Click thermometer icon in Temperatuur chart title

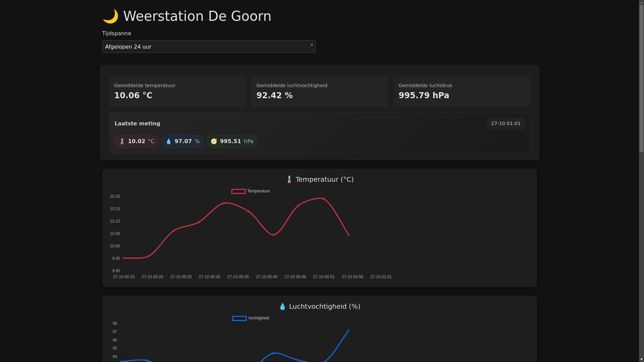click(289, 180)
